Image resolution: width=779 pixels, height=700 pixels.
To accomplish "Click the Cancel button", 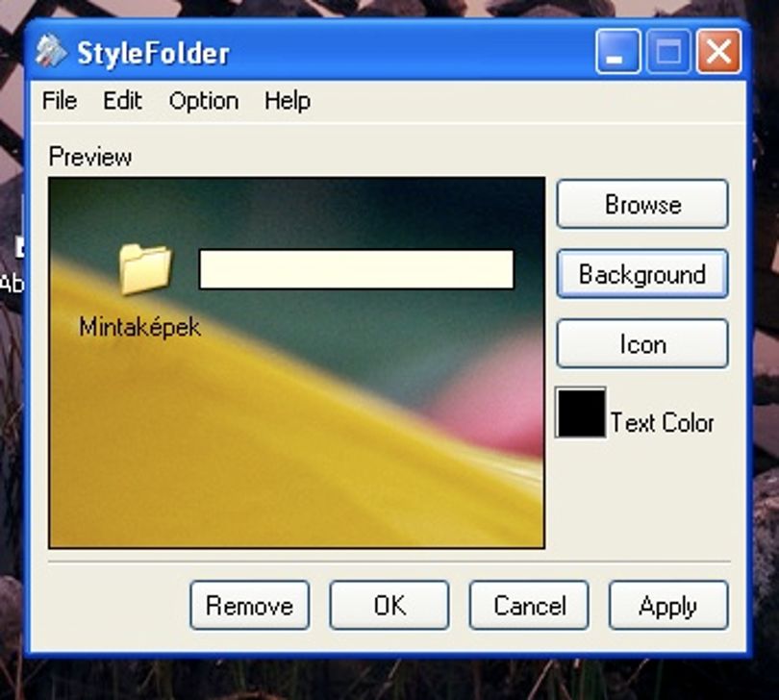I will click(529, 605).
